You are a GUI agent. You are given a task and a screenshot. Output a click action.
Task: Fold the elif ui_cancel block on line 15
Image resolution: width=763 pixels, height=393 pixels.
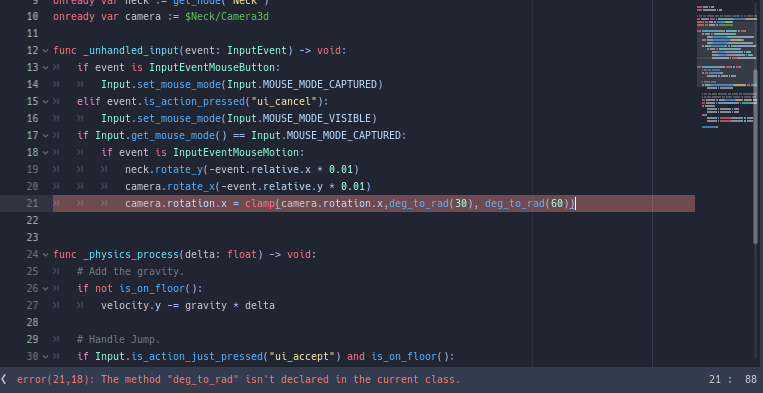(x=45, y=102)
